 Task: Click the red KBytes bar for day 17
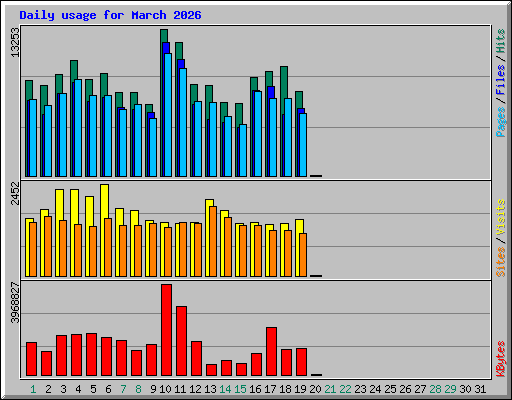(271, 352)
